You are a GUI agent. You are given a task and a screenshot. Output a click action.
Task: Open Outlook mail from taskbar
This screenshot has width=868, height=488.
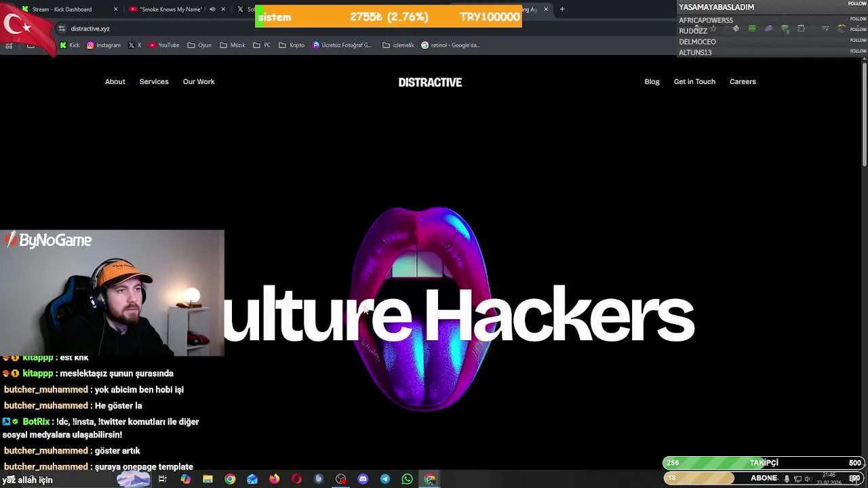coord(252,479)
